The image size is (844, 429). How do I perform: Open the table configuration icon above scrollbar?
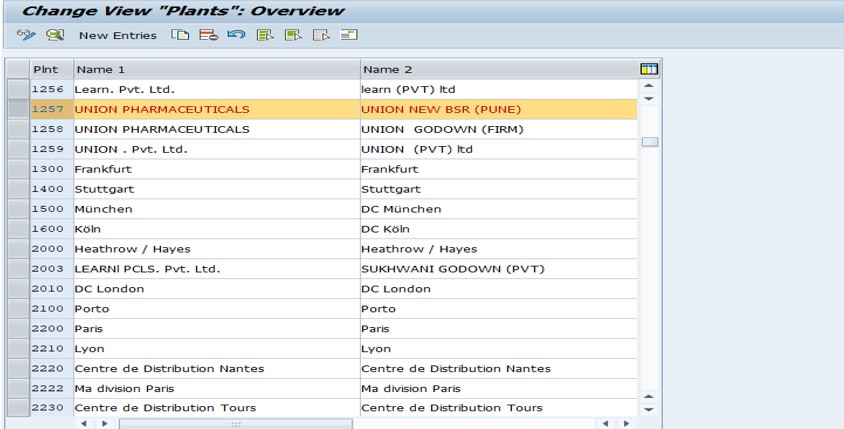click(649, 69)
